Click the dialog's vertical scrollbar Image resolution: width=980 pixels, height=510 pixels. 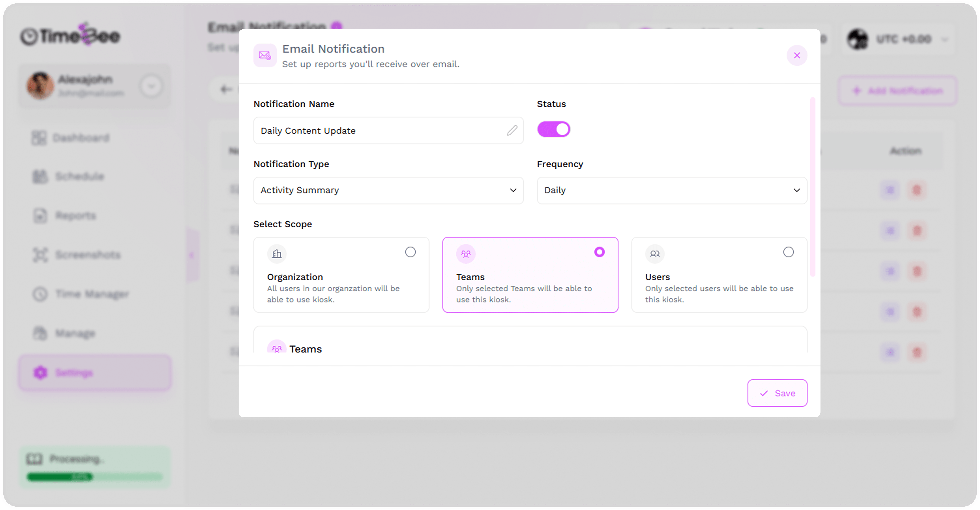813,187
